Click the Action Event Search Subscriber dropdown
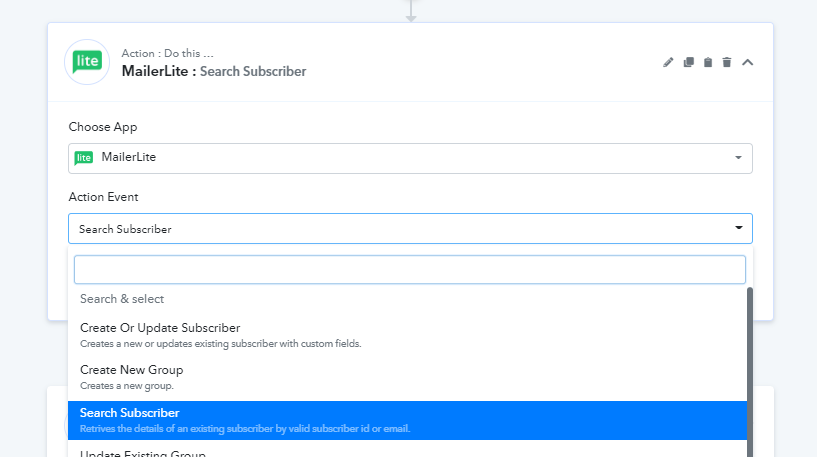Screen dimensions: 817x457 click(410, 228)
